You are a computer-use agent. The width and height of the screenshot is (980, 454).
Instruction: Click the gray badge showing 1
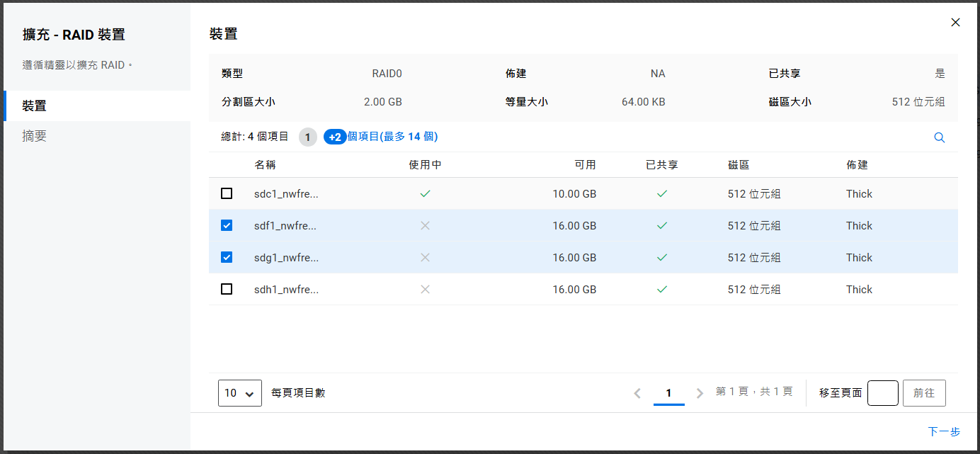pyautogui.click(x=307, y=137)
